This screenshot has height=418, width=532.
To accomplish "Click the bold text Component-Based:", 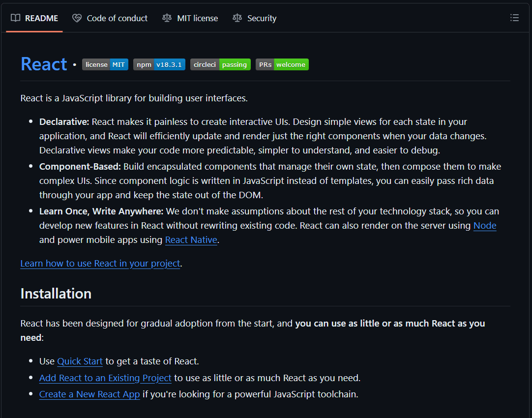I will click(80, 167).
